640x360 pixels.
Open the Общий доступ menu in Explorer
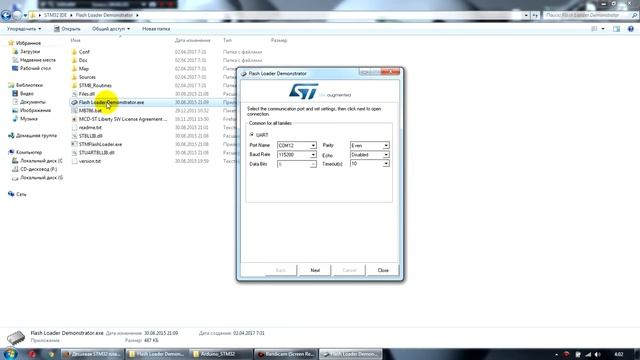click(x=111, y=29)
